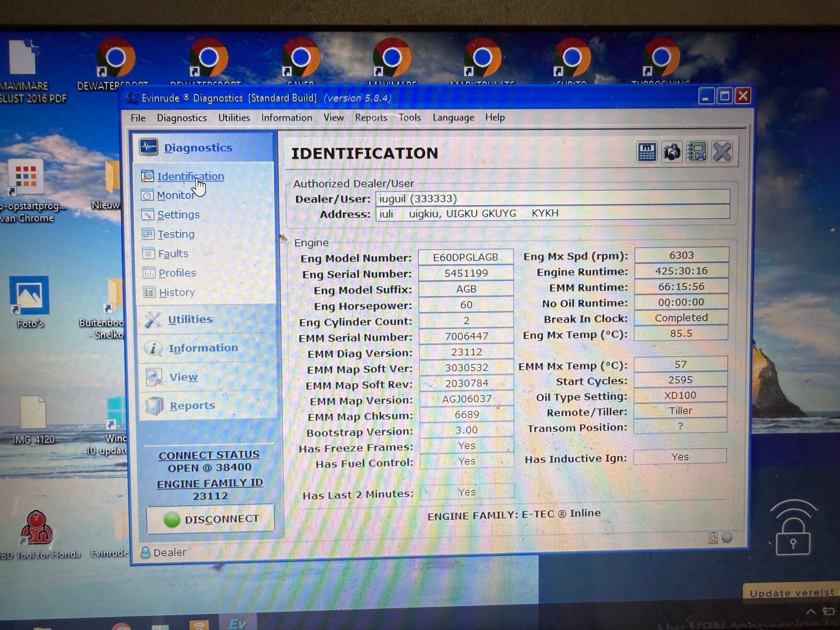Screen dimensions: 840x630
Task: Open the View section with the magnifier icon
Action: click(x=183, y=377)
